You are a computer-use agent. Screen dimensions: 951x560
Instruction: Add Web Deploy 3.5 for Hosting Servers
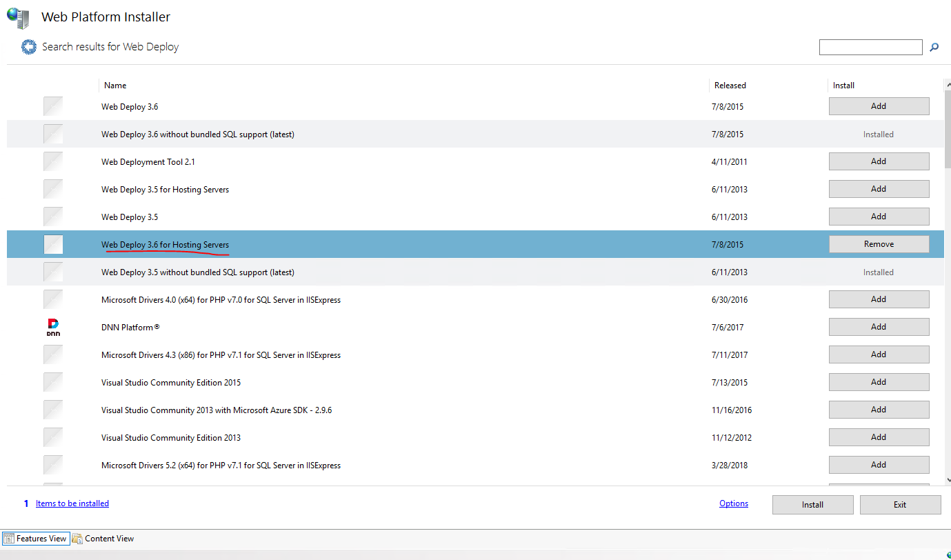coord(879,189)
